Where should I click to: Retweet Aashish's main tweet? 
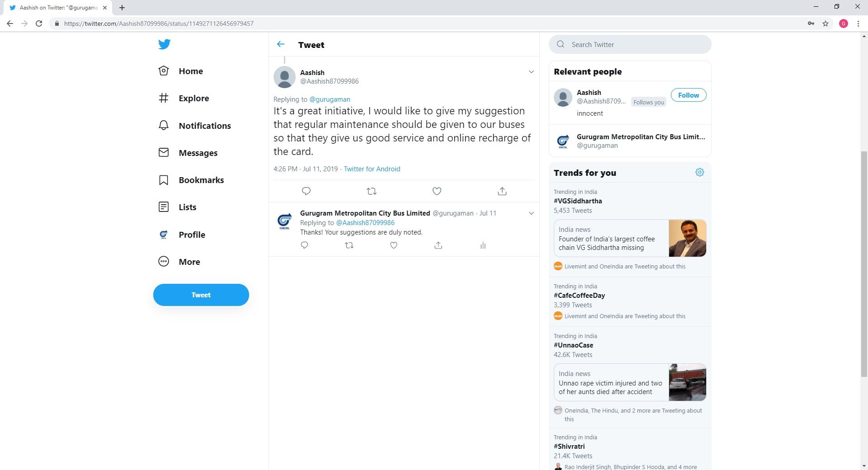coord(372,191)
